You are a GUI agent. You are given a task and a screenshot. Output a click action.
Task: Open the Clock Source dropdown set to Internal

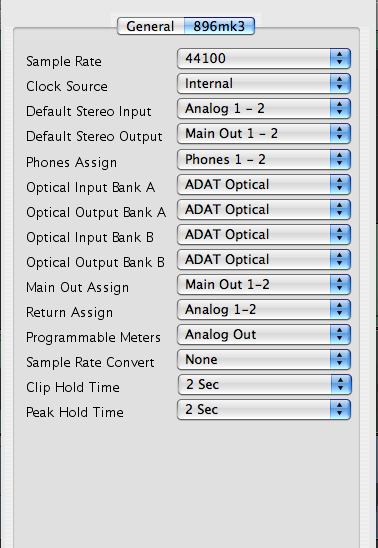[x=264, y=84]
